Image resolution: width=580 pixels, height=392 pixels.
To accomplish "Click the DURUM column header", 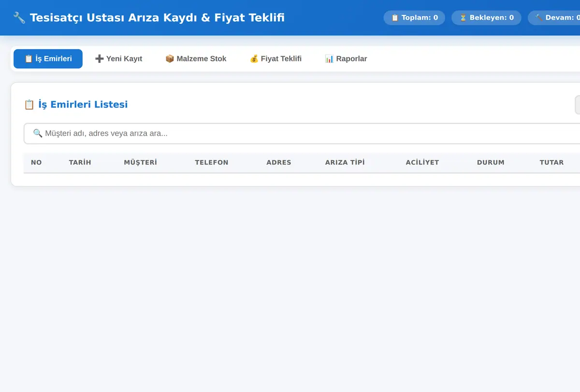I will 491,162.
